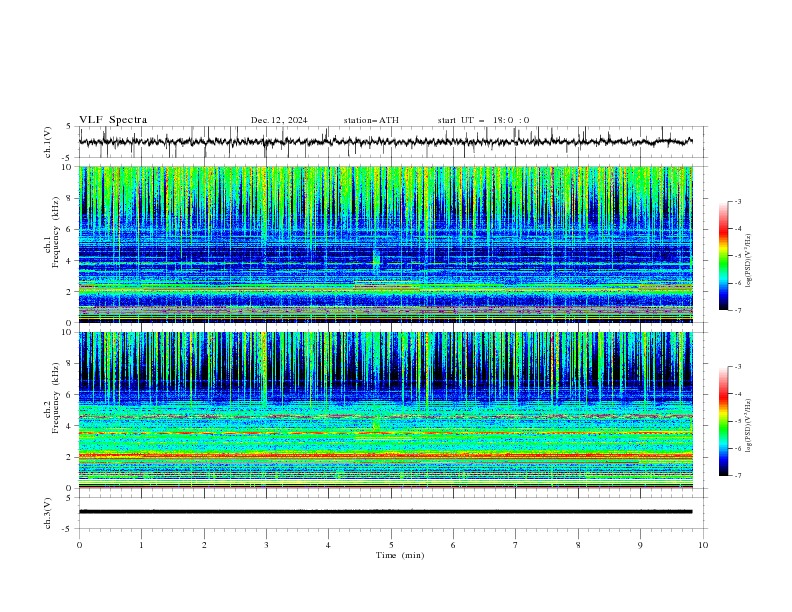This screenshot has width=792, height=612.
Task: Click the ch.2 "Frequency (kHz)" axis label
Action: 56,397
